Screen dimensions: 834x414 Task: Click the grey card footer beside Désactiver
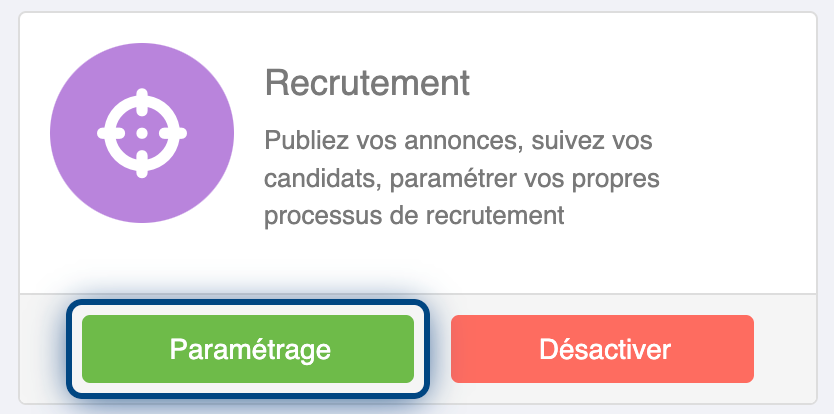(785, 349)
